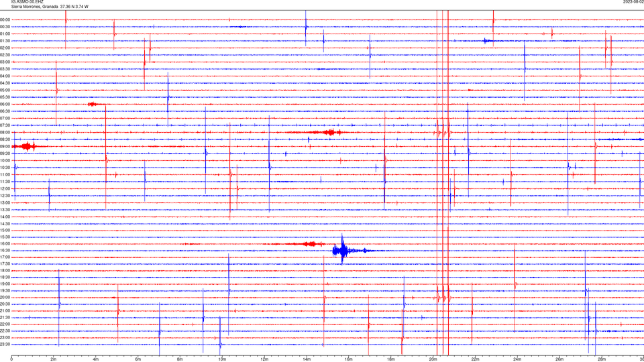Click the 13:00 time label
644x362 pixels.
(x=5, y=202)
